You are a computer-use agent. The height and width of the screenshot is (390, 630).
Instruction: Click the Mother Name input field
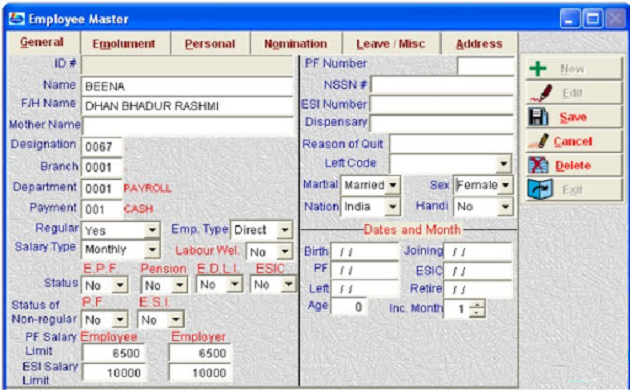click(x=187, y=126)
